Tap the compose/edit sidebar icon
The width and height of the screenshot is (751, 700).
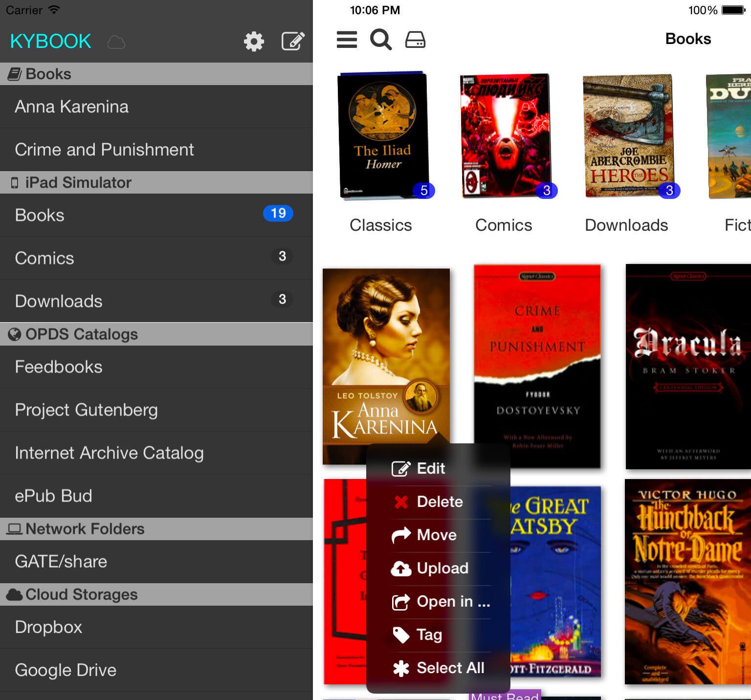[x=293, y=41]
